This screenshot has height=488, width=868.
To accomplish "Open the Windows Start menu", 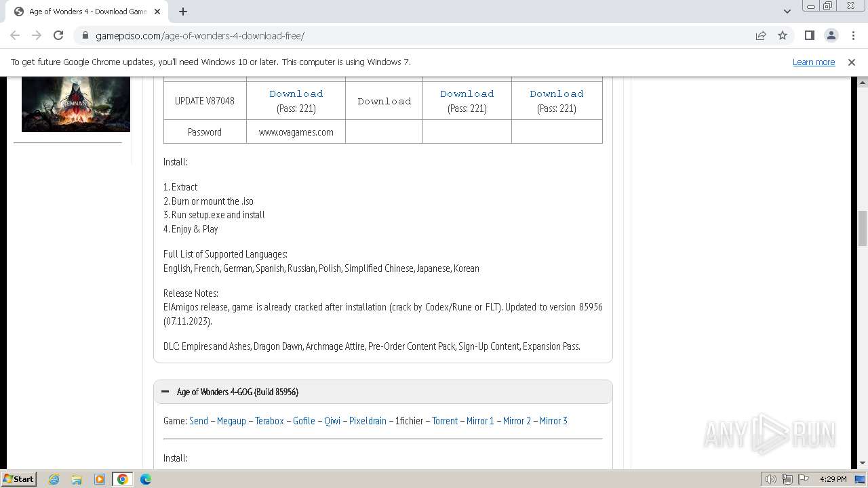I will (18, 479).
